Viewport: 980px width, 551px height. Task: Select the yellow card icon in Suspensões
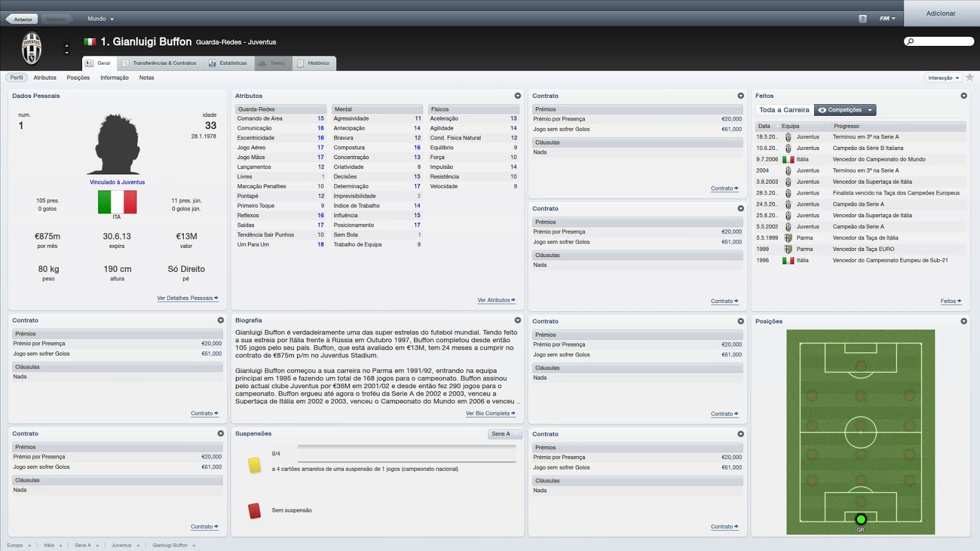click(x=254, y=466)
